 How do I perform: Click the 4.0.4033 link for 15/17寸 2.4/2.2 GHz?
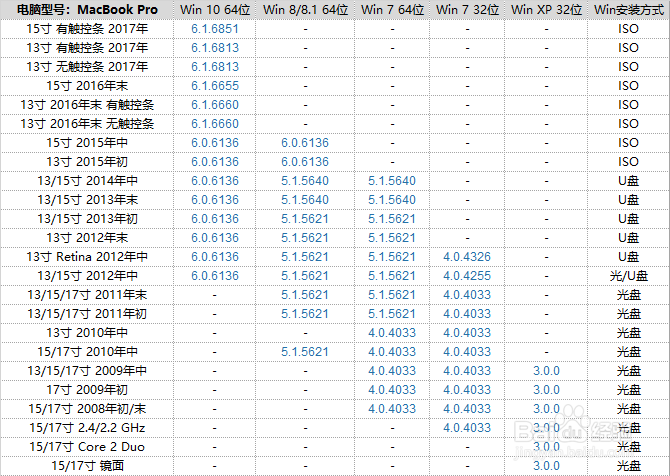467,428
